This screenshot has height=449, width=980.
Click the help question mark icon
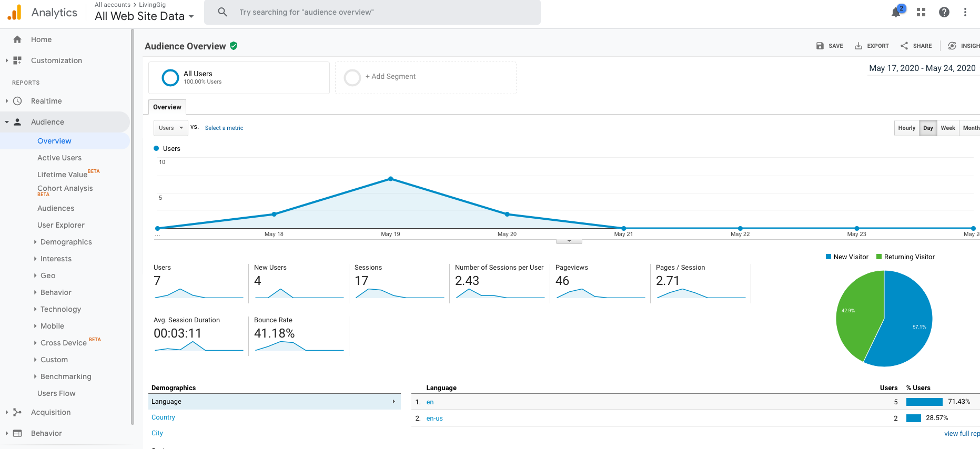point(944,12)
